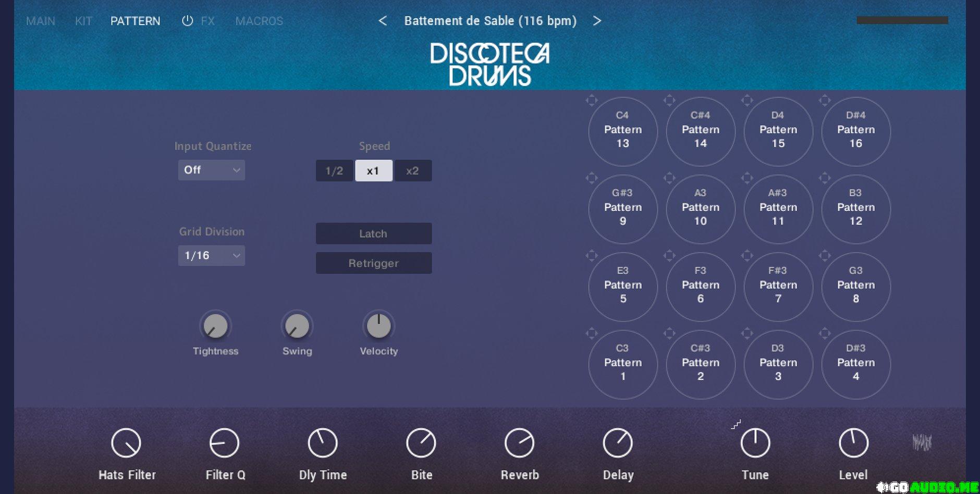
Task: Click the drag handle icon above Pattern 14
Action: (669, 100)
